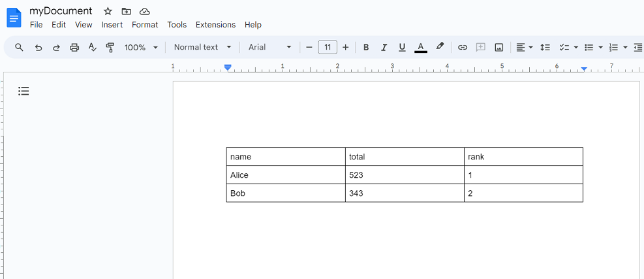This screenshot has height=279, width=644.
Task: Open the highlight color pen
Action: (x=440, y=46)
